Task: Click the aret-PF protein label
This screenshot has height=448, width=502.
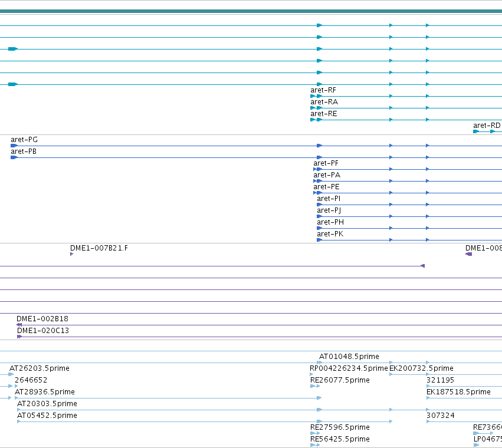Action: pyautogui.click(x=326, y=163)
